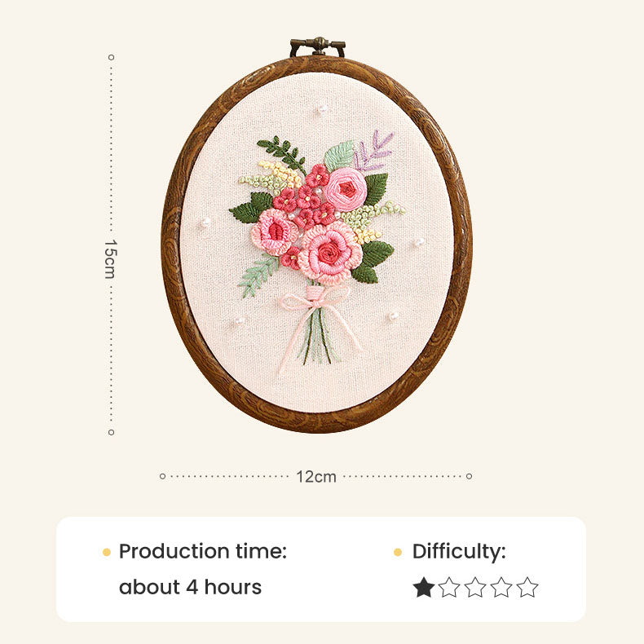
Task: Select the third difficulty star
Action: point(475,587)
